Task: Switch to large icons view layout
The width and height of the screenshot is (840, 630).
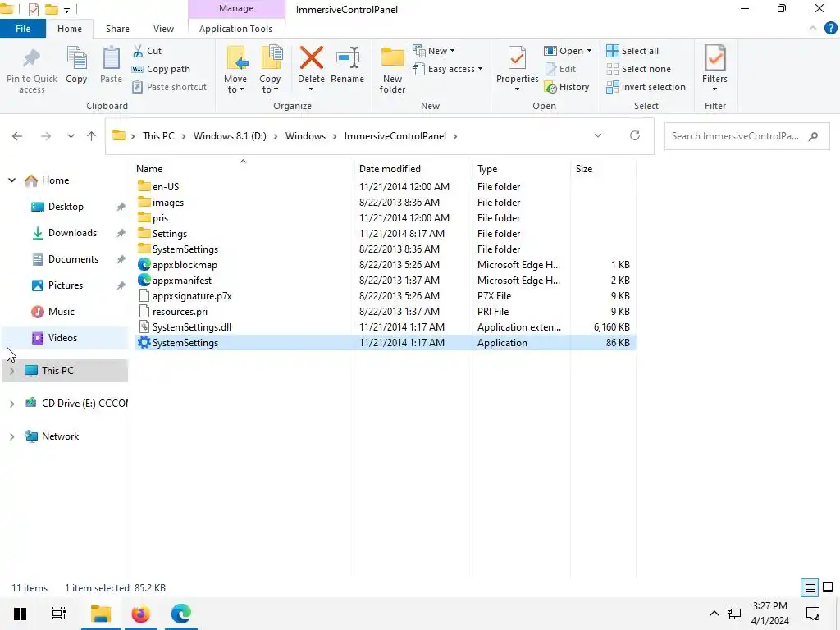Action: (828, 587)
